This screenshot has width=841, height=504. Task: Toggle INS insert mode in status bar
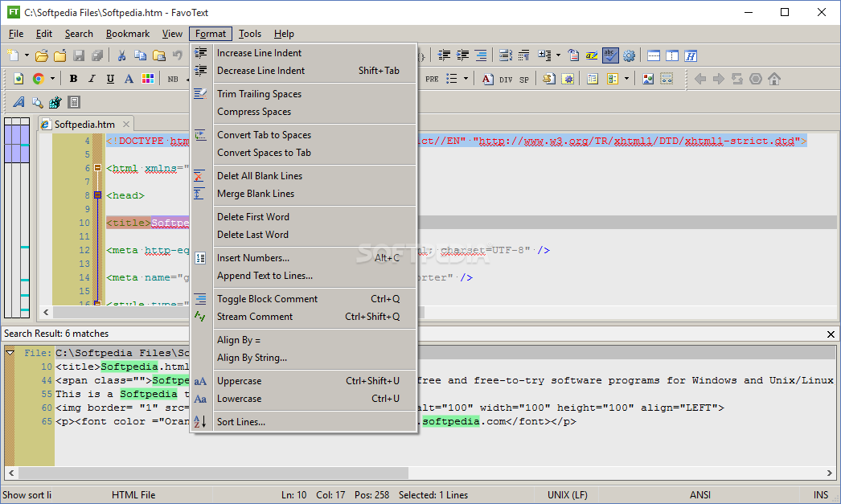(821, 495)
